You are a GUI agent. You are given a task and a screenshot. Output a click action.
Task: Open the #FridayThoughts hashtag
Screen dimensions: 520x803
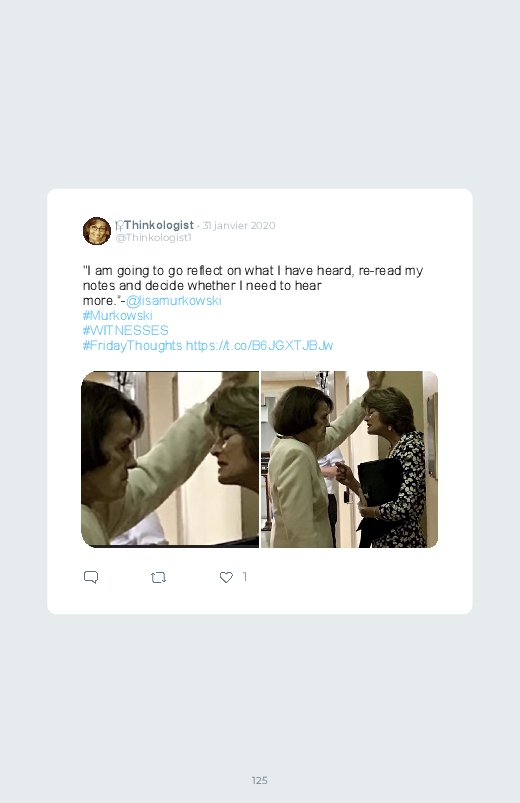pyautogui.click(x=132, y=345)
